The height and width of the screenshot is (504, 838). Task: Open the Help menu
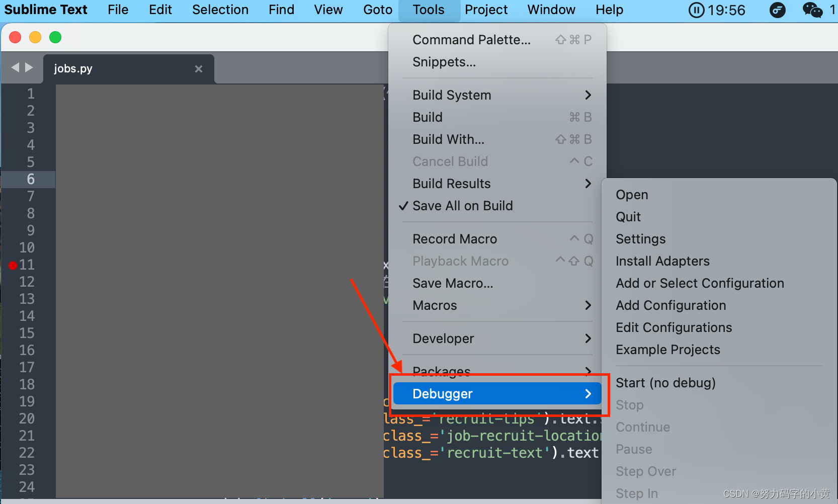tap(609, 10)
